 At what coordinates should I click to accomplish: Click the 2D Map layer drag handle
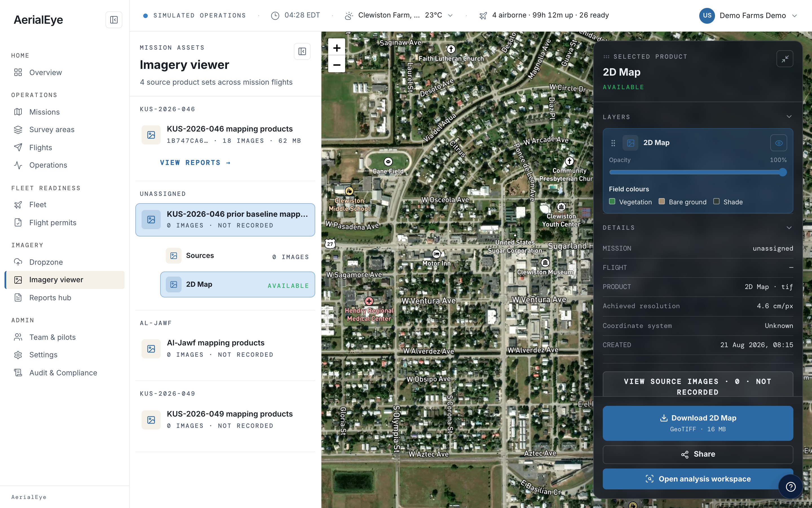point(613,143)
